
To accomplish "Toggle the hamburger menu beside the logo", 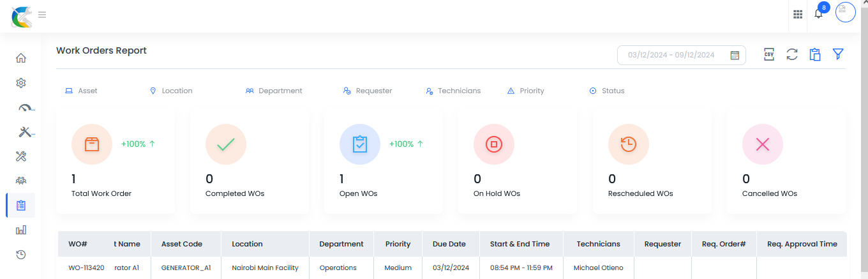I will click(x=42, y=15).
